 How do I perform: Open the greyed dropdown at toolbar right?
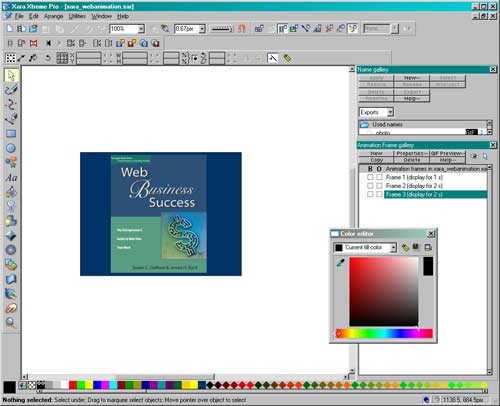[x=394, y=29]
